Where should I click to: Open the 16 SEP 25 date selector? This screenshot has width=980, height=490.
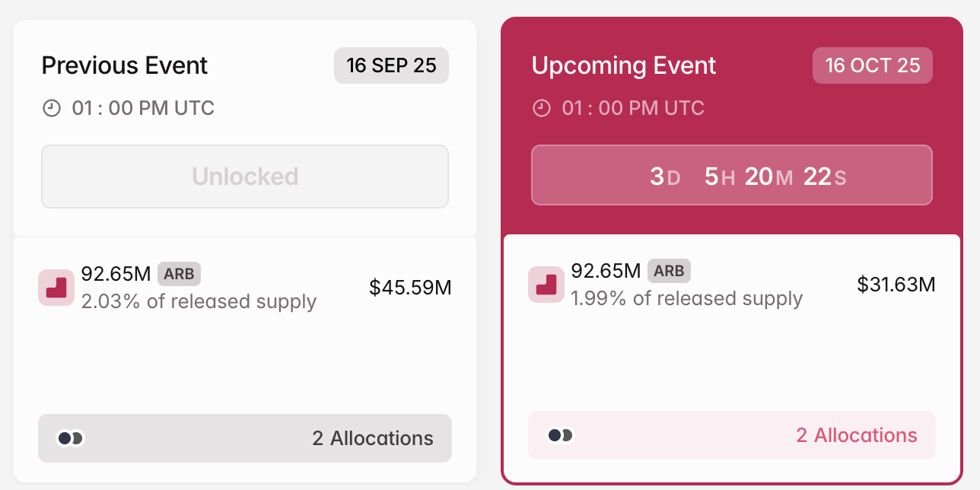391,65
